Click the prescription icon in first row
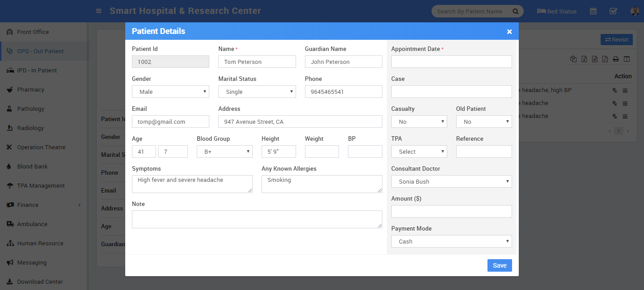The height and width of the screenshot is (290, 644). point(615,90)
